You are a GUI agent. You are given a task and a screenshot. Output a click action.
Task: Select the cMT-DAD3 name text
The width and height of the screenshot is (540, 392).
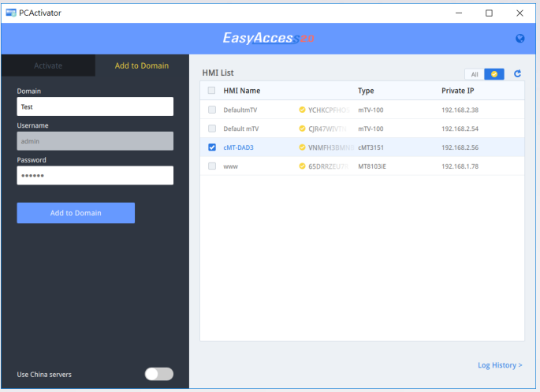pos(238,147)
